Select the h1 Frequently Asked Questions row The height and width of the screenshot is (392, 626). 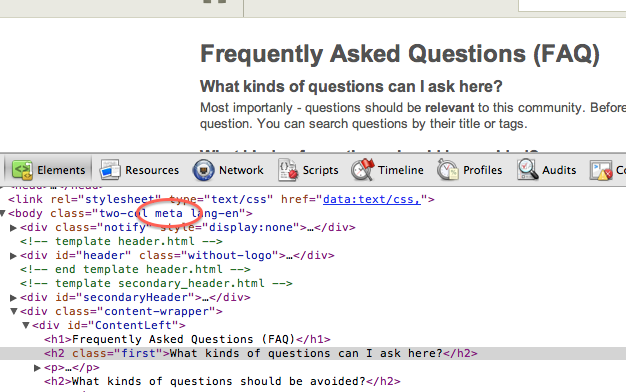click(187, 339)
